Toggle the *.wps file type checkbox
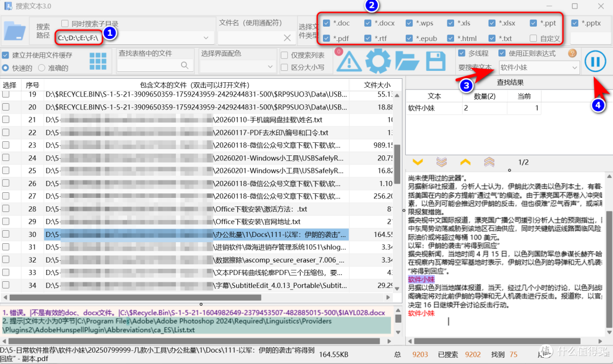613x364 pixels. [409, 23]
